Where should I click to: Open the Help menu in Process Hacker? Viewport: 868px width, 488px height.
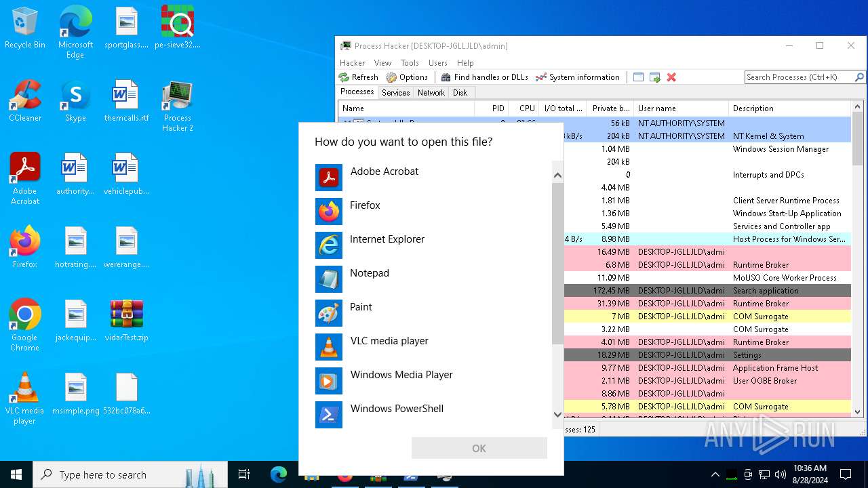coord(465,63)
